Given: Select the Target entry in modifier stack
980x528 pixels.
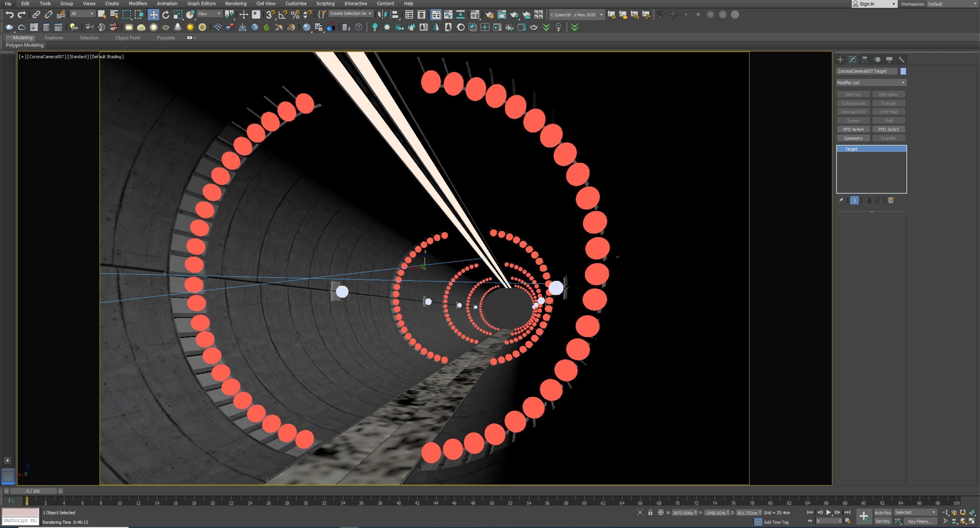Looking at the screenshot, I should (871, 149).
